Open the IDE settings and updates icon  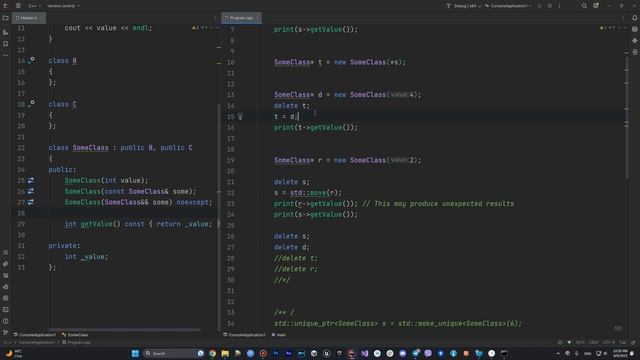pos(596,6)
